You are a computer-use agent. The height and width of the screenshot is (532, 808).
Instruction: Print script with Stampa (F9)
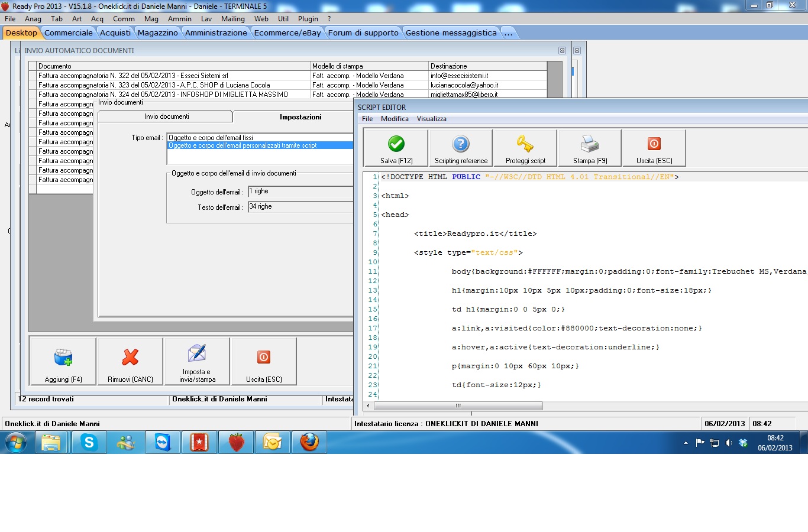590,148
